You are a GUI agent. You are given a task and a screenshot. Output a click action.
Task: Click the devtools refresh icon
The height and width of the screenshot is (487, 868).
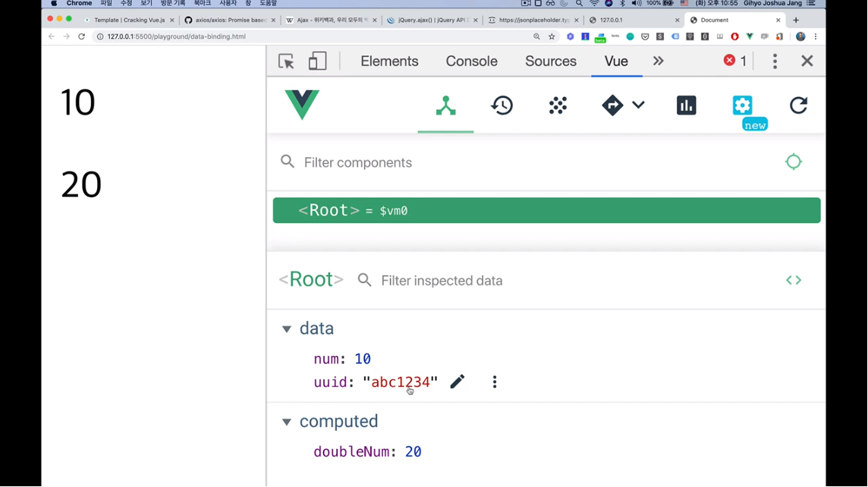point(798,105)
